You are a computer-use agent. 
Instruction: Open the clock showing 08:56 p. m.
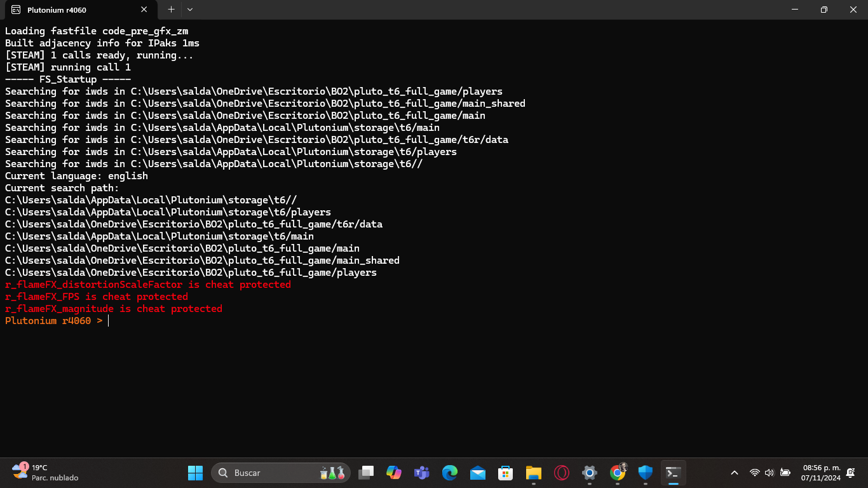820,473
